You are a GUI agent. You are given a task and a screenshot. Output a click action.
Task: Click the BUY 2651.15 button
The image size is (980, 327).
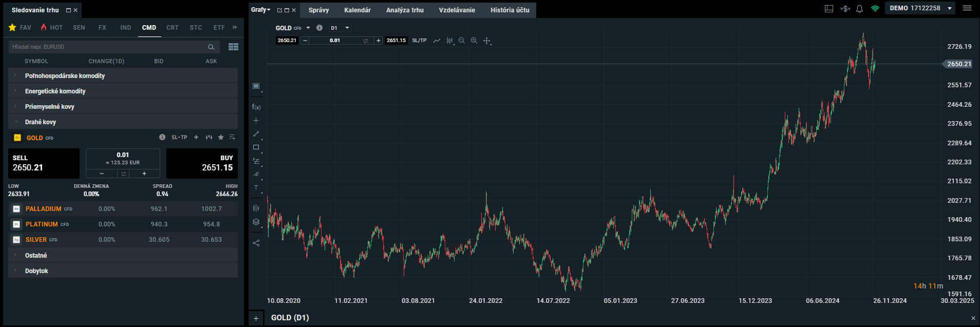click(202, 163)
